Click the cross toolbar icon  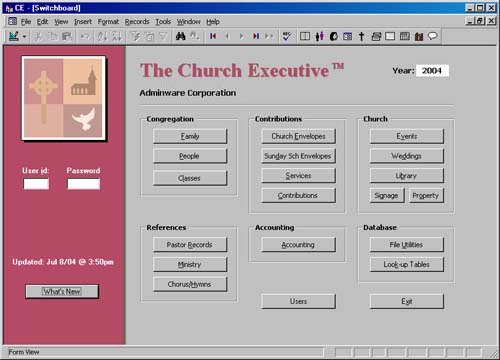click(362, 36)
